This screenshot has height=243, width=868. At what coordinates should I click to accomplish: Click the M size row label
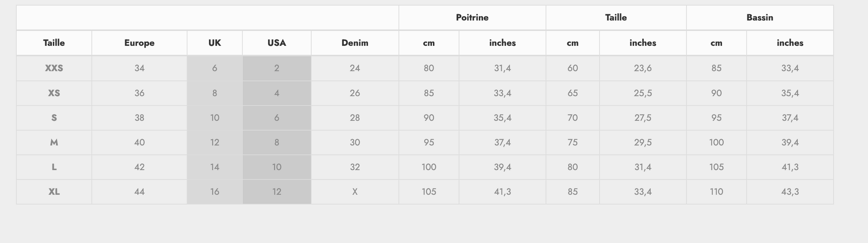click(54, 142)
